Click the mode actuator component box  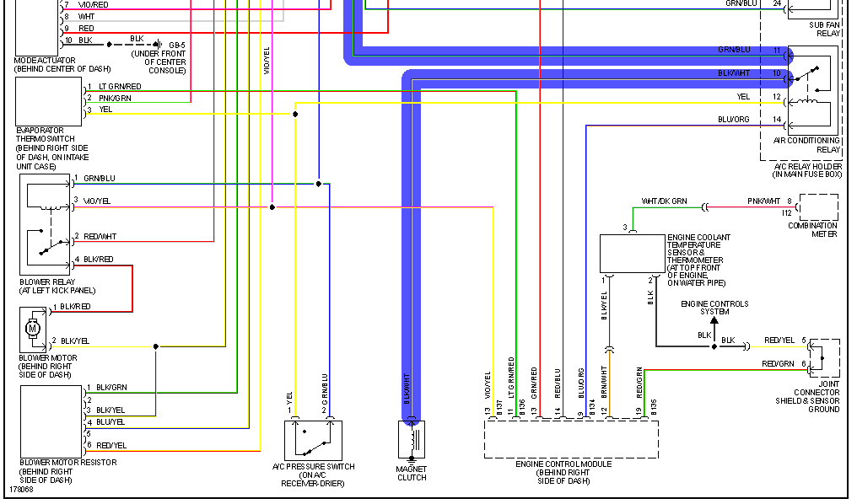(x=38, y=27)
